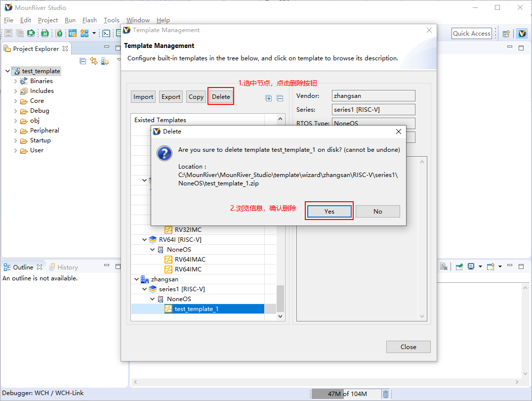Collapse the test_template project node

click(x=7, y=71)
